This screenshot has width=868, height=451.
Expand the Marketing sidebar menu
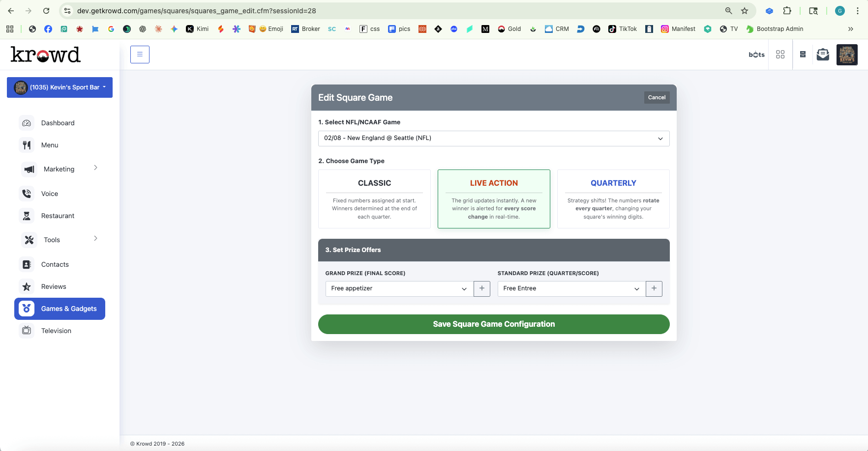[60, 169]
